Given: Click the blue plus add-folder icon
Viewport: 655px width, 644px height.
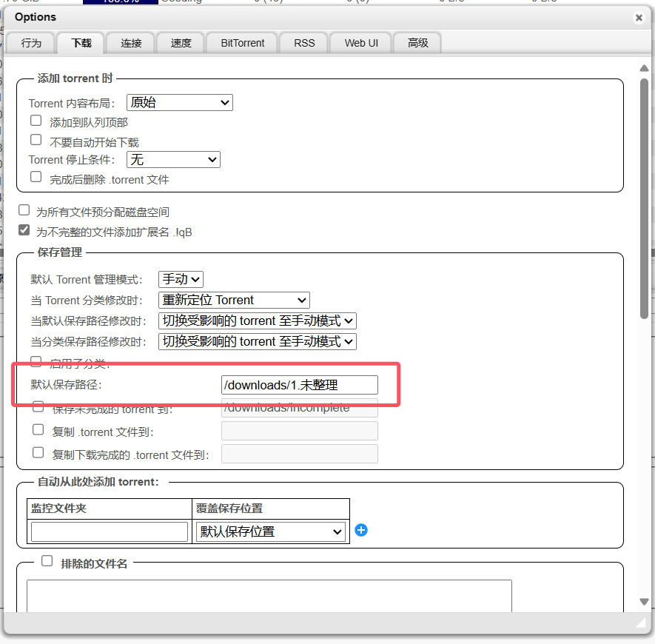Looking at the screenshot, I should tap(361, 530).
